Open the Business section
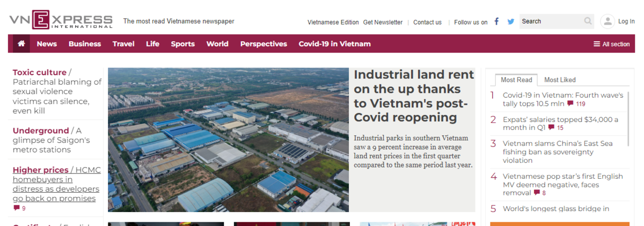Image resolution: width=644 pixels, height=226 pixels. (85, 44)
